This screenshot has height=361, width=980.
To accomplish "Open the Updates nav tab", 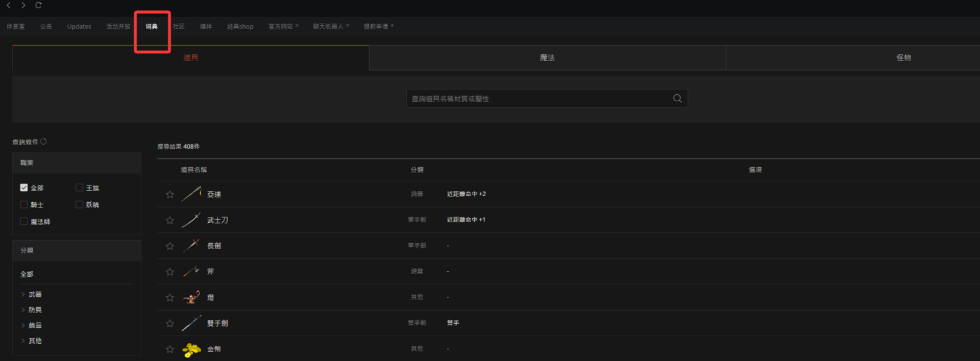I will coord(79,27).
